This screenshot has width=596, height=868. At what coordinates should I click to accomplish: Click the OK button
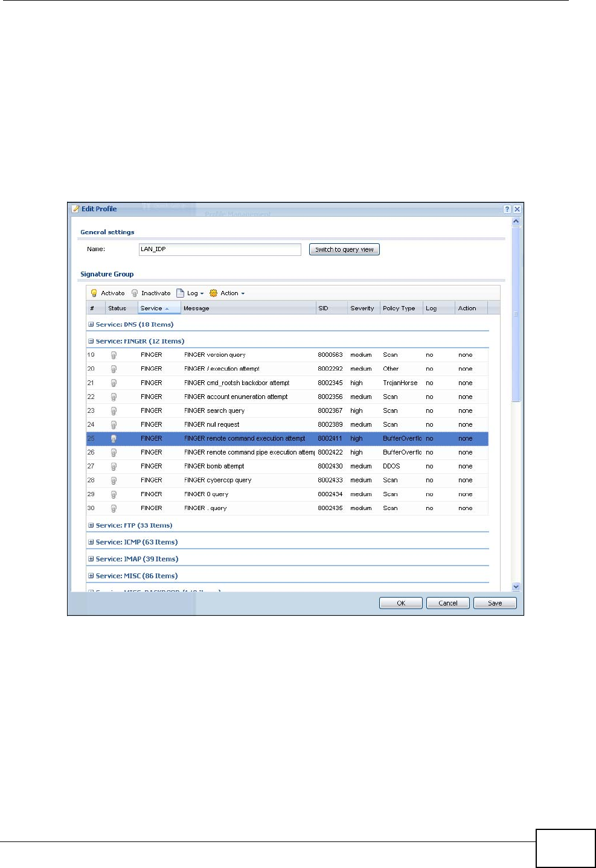click(x=401, y=603)
